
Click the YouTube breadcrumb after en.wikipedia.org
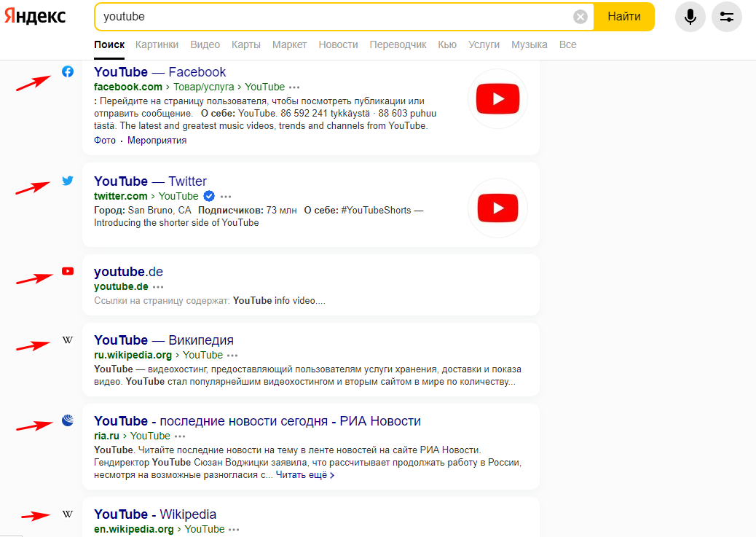pos(205,529)
